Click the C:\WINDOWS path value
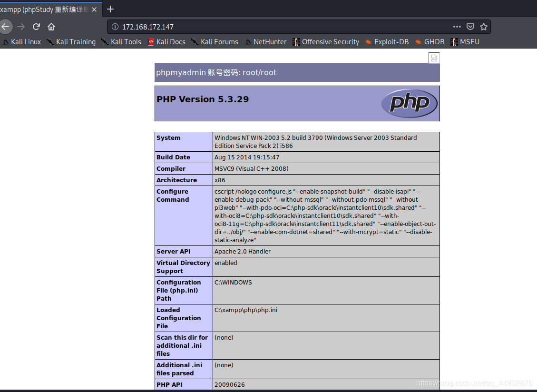This screenshot has width=537, height=392. pos(233,283)
